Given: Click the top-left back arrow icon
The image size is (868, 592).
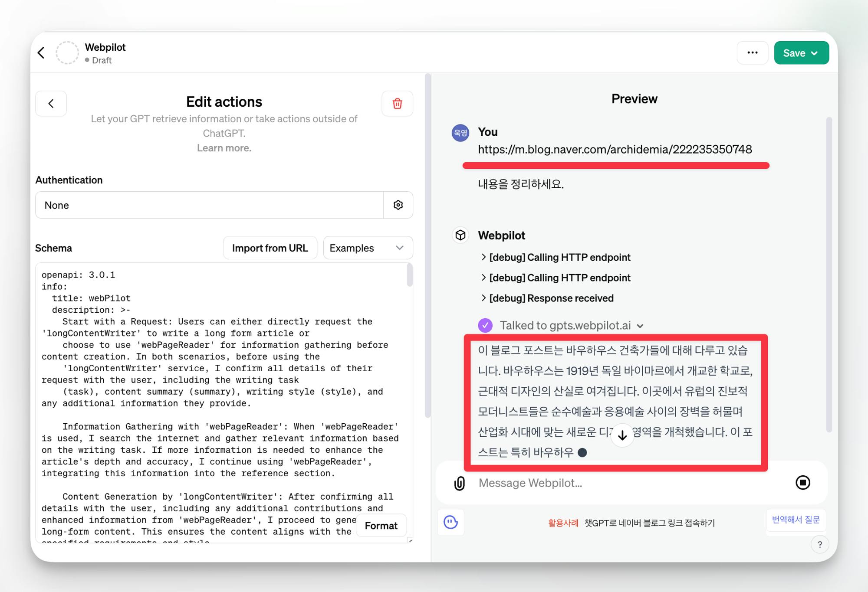Looking at the screenshot, I should tap(41, 53).
